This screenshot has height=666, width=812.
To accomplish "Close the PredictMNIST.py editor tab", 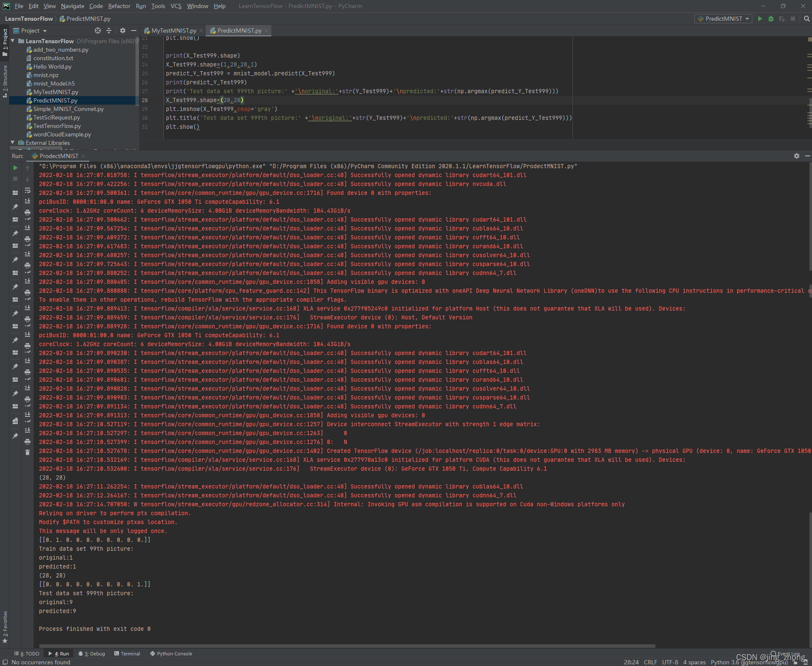I will coord(266,31).
